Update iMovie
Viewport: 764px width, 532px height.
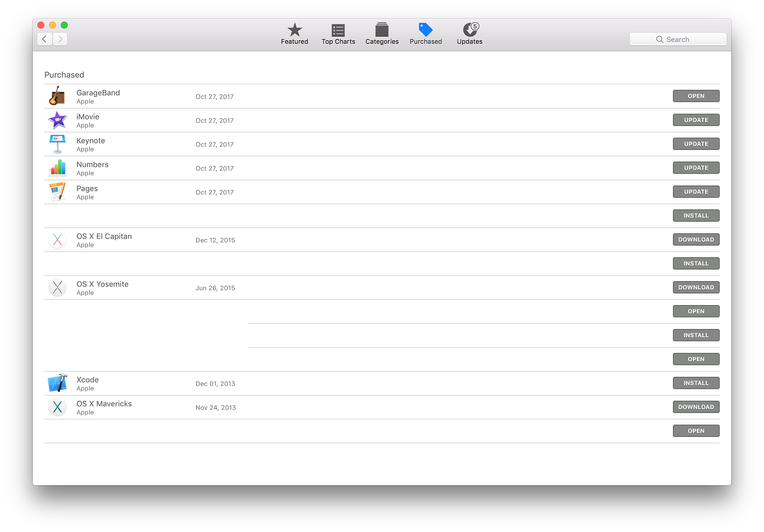click(696, 120)
